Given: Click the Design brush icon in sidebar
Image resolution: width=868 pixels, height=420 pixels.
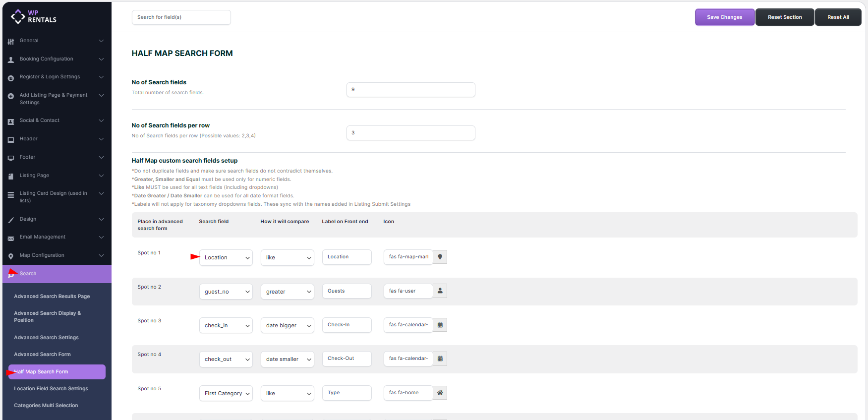Looking at the screenshot, I should click(x=11, y=220).
